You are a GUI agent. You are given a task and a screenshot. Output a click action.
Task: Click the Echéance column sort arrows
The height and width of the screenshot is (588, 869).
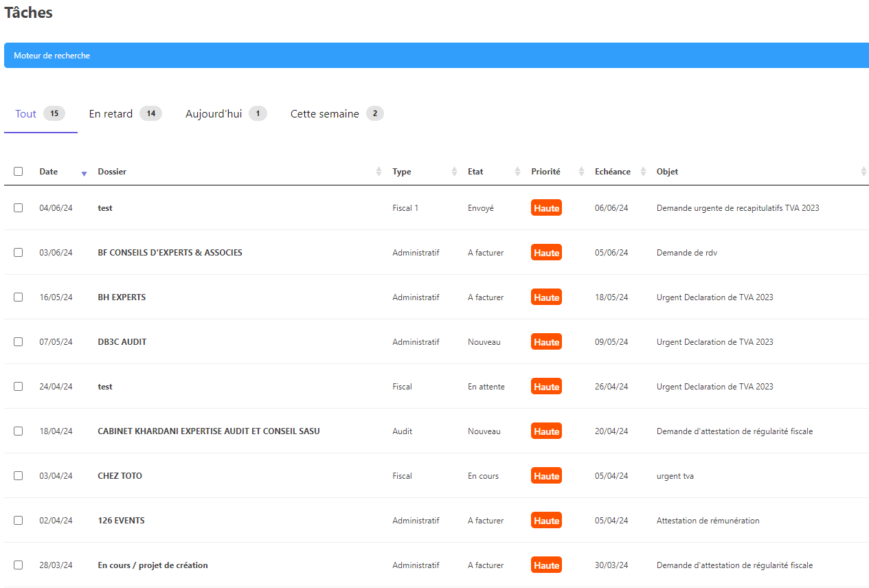643,172
